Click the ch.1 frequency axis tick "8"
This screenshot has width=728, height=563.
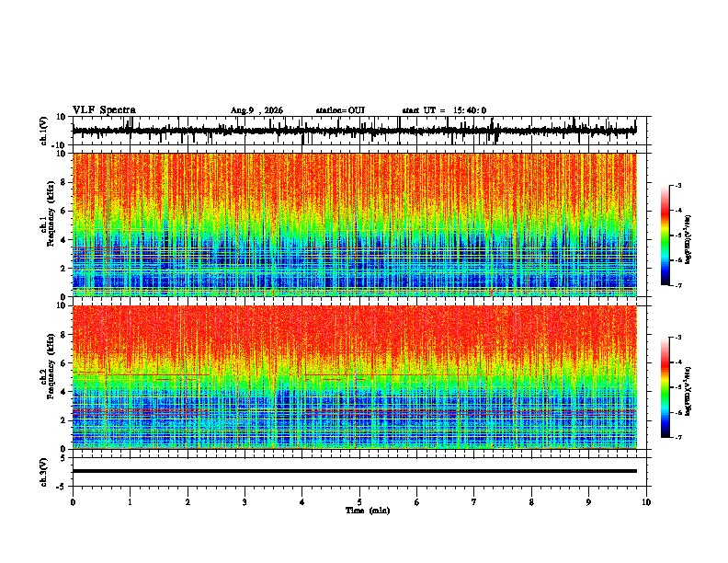[x=63, y=182]
